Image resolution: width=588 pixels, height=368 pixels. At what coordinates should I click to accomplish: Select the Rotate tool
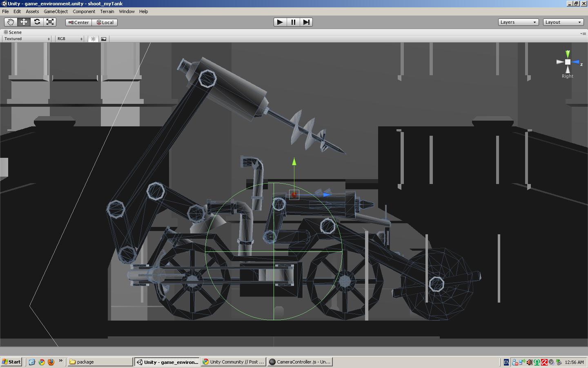[x=37, y=22]
